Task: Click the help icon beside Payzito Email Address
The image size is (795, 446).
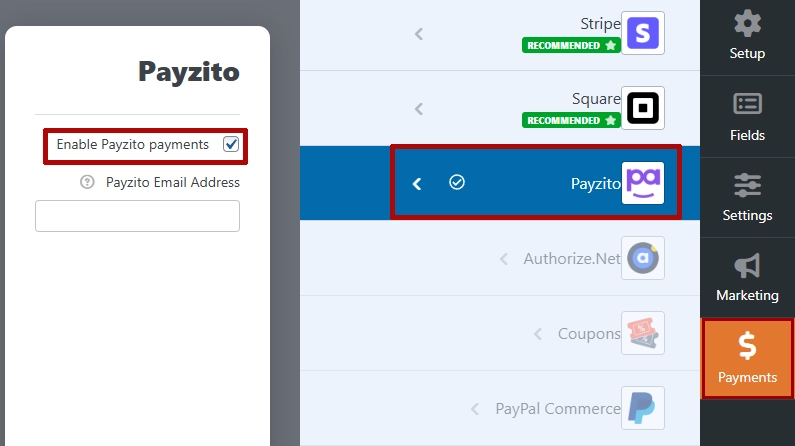Action: (87, 182)
